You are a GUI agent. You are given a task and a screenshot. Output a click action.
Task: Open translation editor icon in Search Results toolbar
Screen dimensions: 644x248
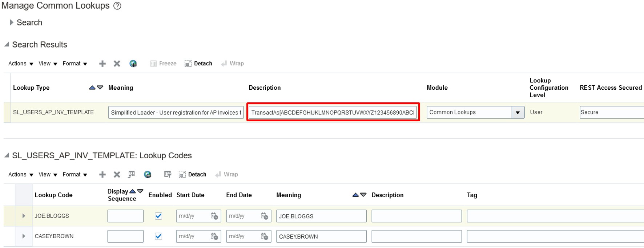coord(133,64)
